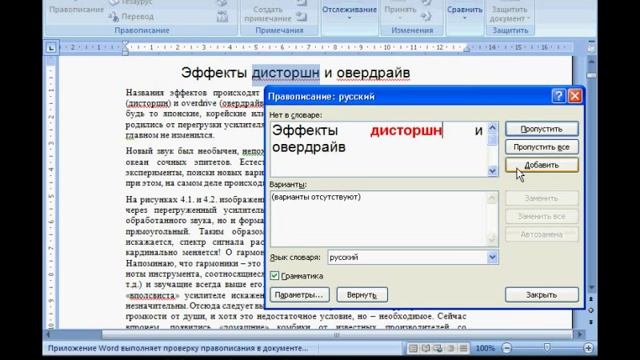Click next comment icon in Примечания group
640x360 pixels.
(302, 16)
